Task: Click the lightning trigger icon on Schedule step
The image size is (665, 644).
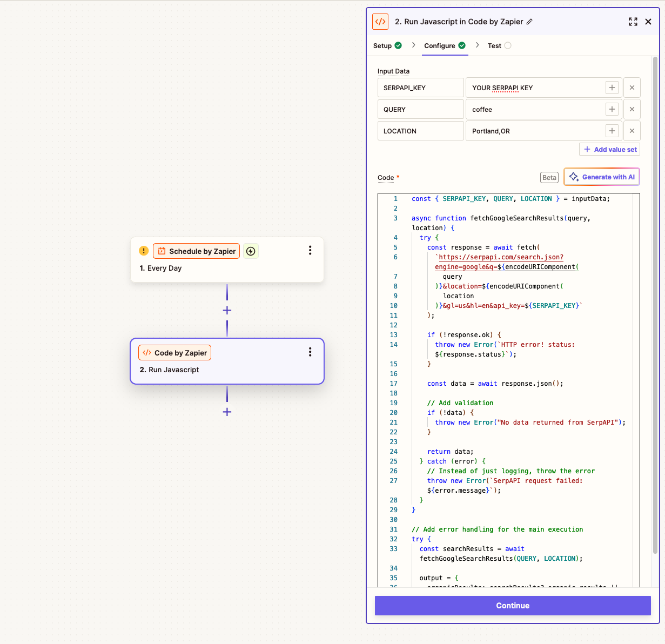Action: click(x=251, y=251)
